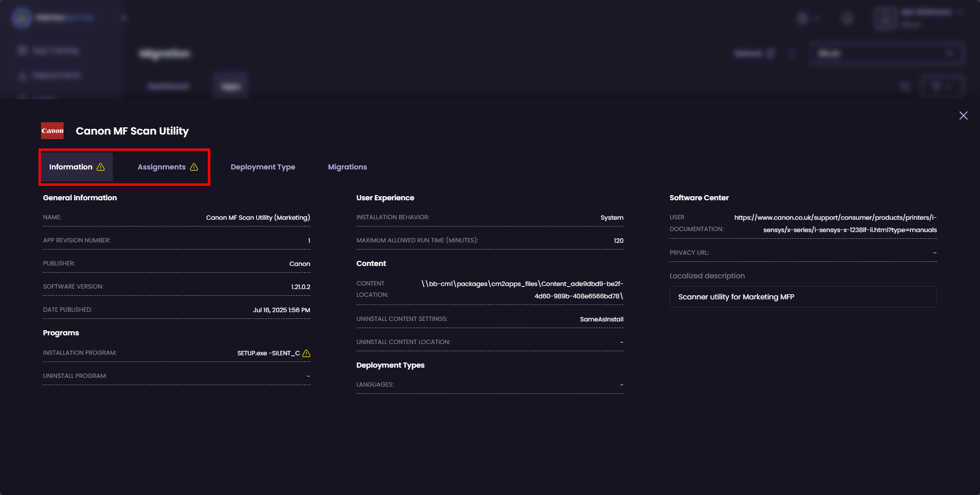Click the Deployments icon in the sidebar
Viewport: 980px width, 495px height.
tap(23, 75)
